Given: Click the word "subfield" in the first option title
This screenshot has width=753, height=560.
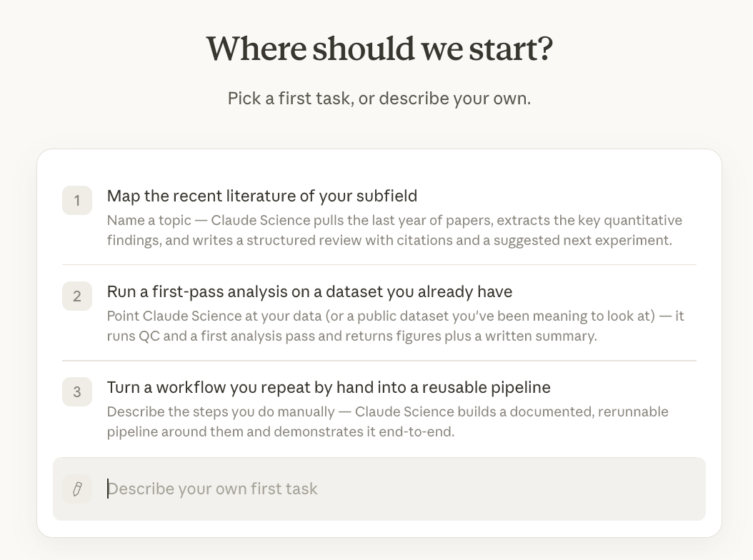Looking at the screenshot, I should point(387,196).
